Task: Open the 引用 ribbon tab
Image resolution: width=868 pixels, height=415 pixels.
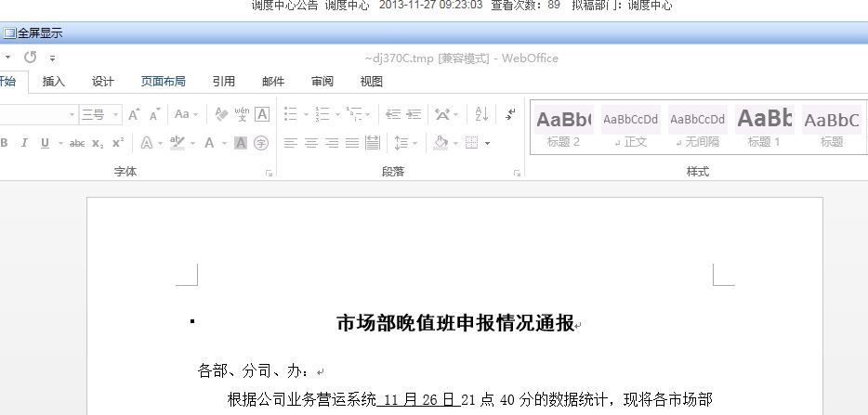Action: (224, 82)
